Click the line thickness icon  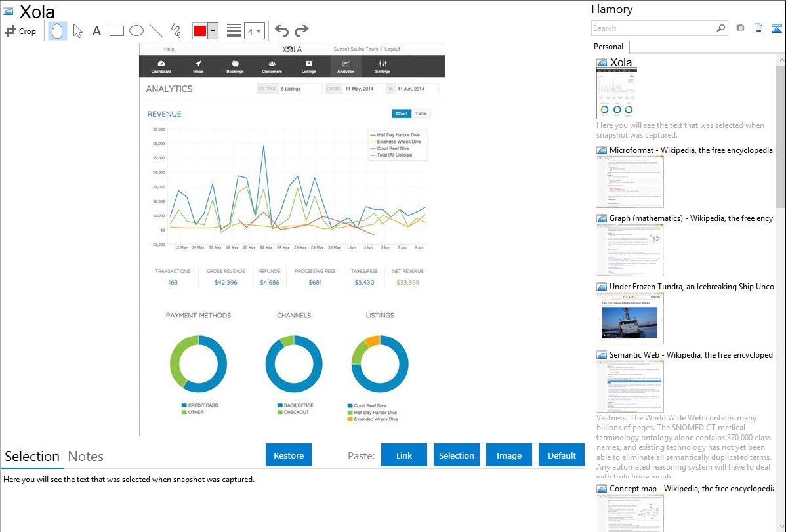(x=234, y=31)
